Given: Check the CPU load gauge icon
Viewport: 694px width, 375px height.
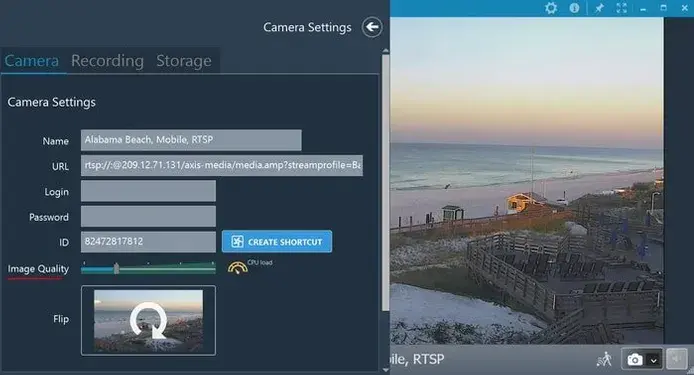Looking at the screenshot, I should click(x=237, y=267).
